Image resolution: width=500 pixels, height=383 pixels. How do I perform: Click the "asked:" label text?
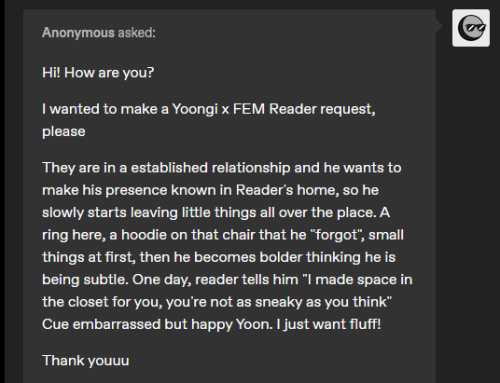137,33
